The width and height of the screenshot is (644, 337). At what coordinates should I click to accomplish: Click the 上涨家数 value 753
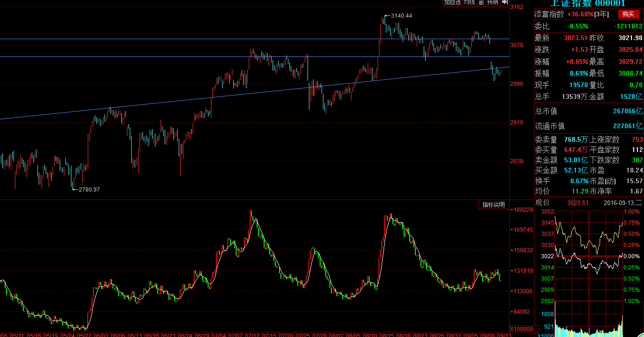(x=637, y=139)
